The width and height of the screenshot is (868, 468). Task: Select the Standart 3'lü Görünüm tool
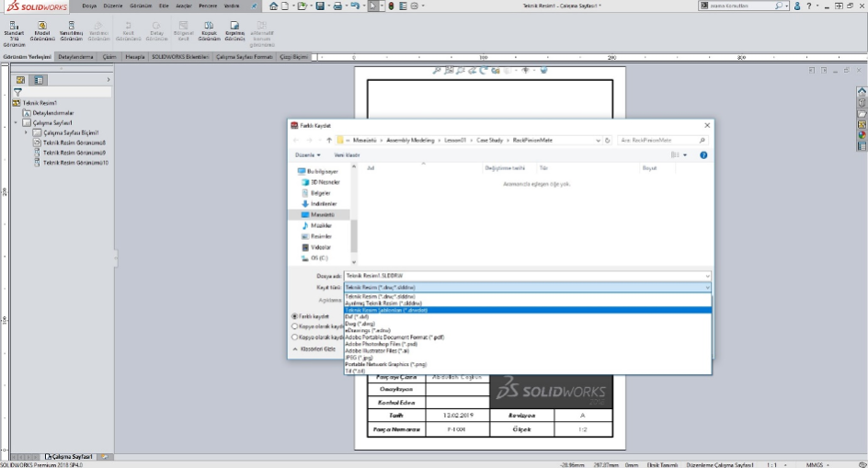click(14, 25)
